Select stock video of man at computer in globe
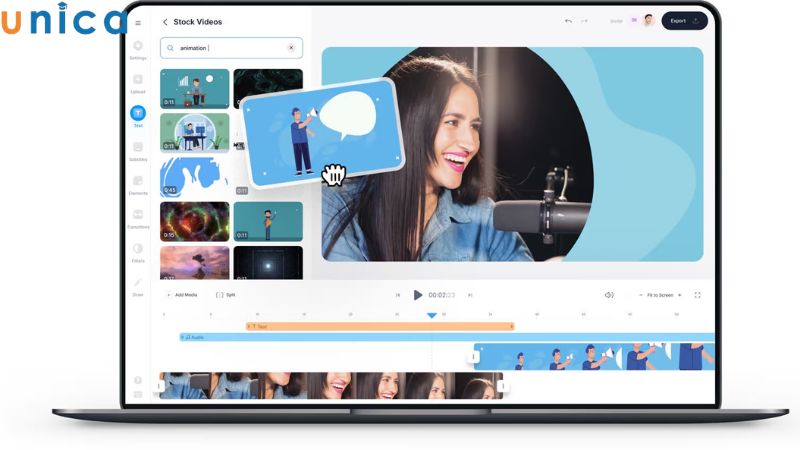The height and width of the screenshot is (450, 800). coord(194,133)
